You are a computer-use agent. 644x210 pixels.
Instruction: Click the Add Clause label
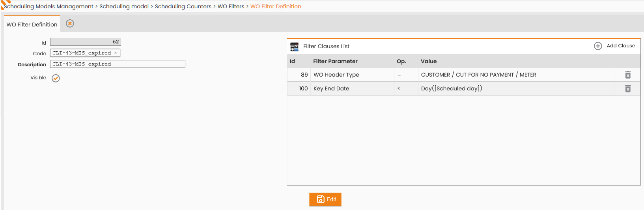(621, 46)
